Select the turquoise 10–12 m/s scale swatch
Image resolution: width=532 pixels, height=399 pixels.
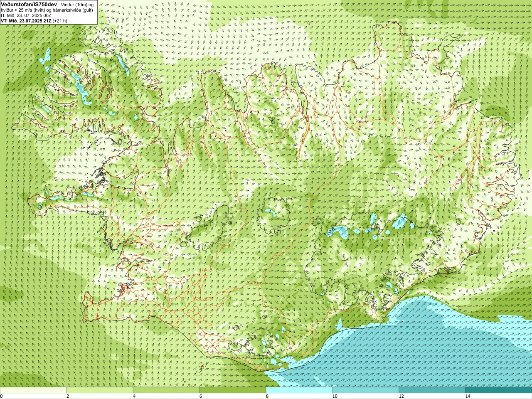pyautogui.click(x=366, y=390)
